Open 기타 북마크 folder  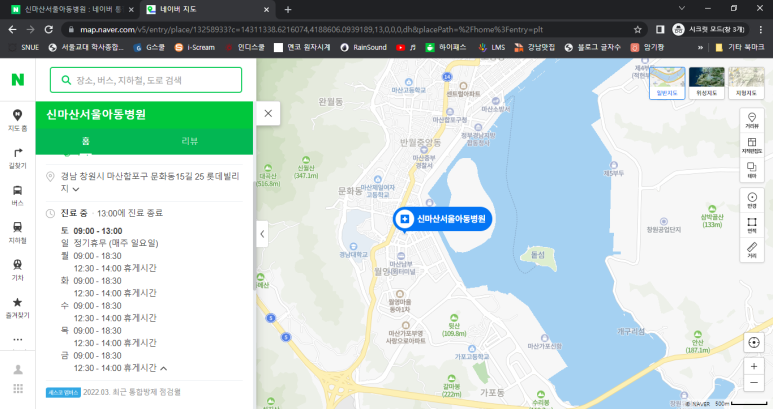739,47
